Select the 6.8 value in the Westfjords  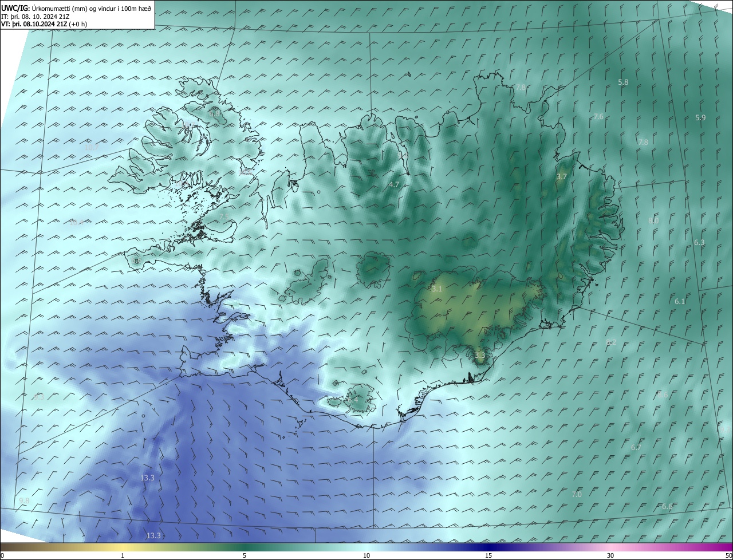pyautogui.click(x=215, y=114)
